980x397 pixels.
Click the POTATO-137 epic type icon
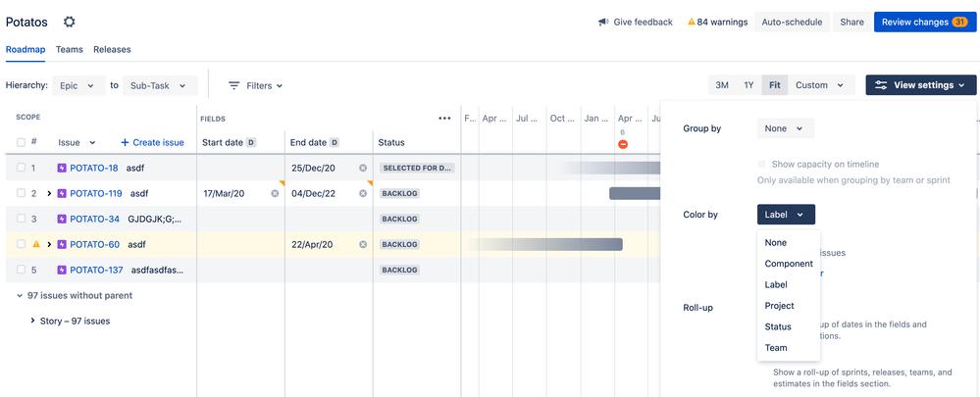pos(61,271)
